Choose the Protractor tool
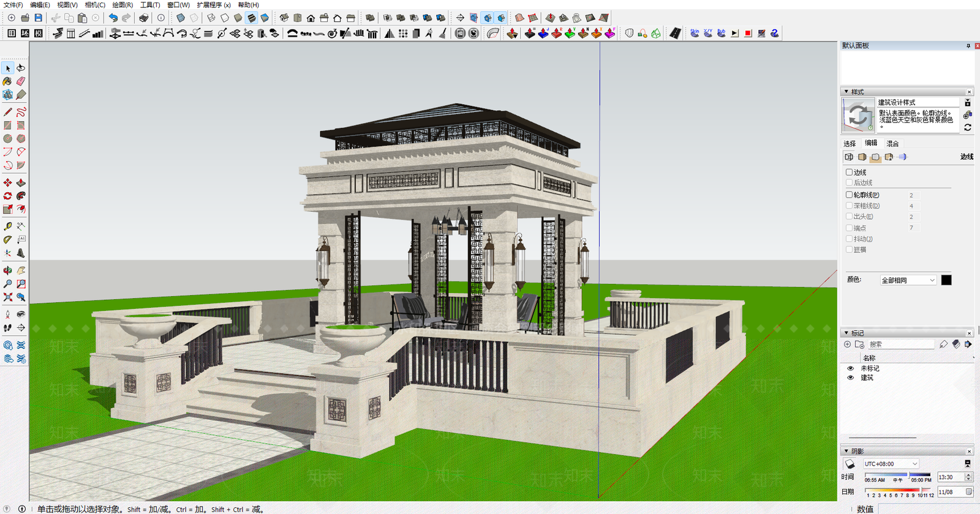 (8, 240)
